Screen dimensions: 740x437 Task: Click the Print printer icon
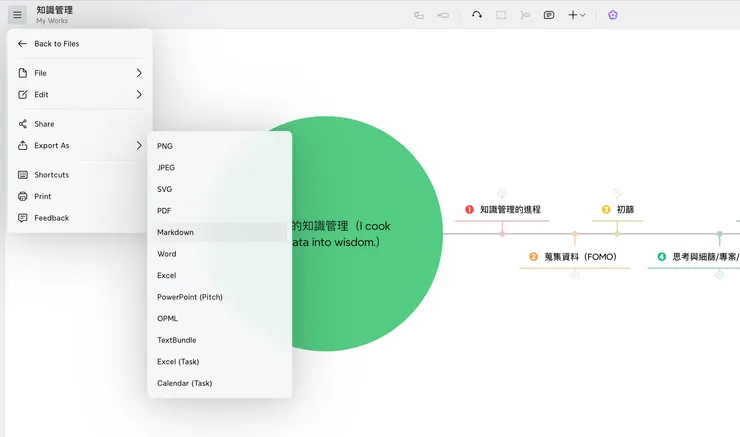23,196
